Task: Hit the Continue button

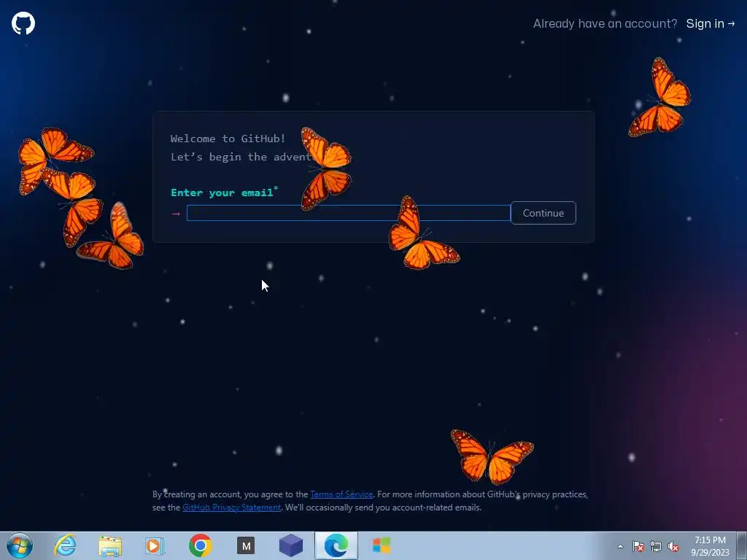Action: (x=543, y=213)
